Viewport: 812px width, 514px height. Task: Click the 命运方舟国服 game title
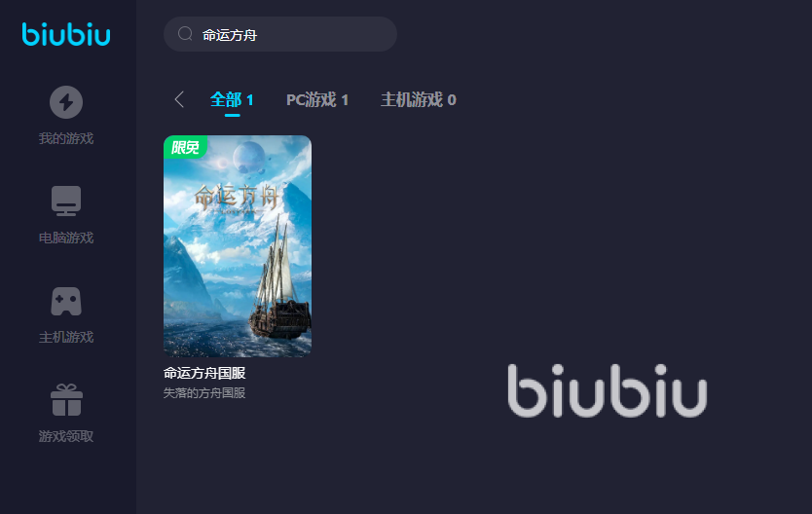(x=204, y=373)
